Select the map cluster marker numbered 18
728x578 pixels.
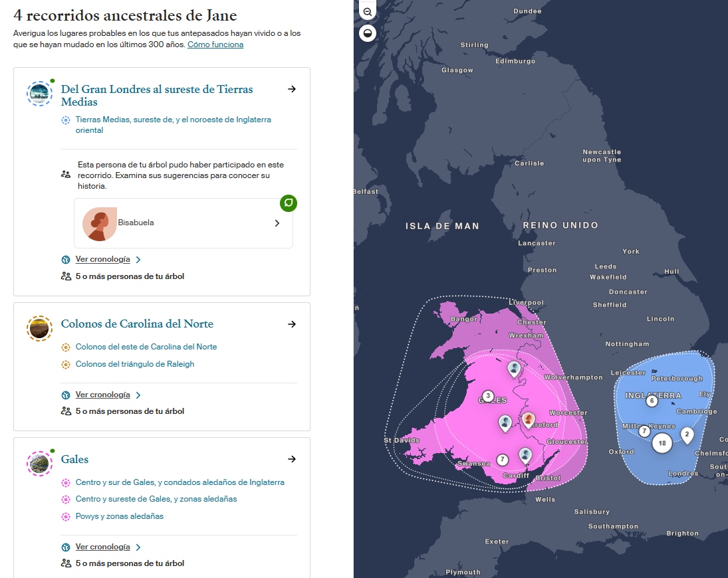click(x=662, y=443)
